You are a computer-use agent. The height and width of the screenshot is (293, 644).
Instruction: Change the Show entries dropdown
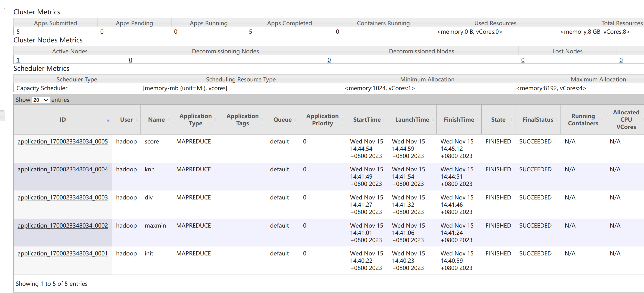41,100
